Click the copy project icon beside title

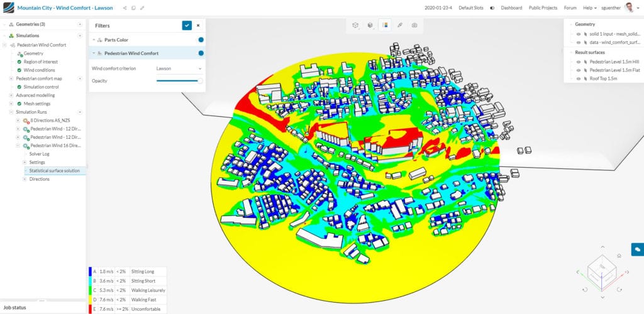point(133,8)
